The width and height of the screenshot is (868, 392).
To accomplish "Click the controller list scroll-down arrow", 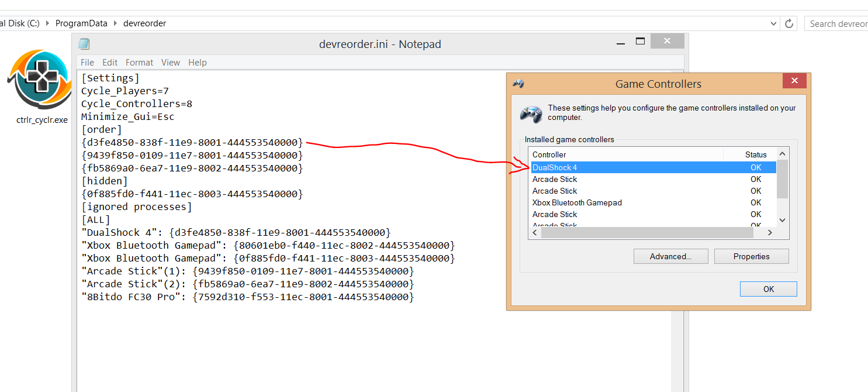I will pos(783,221).
